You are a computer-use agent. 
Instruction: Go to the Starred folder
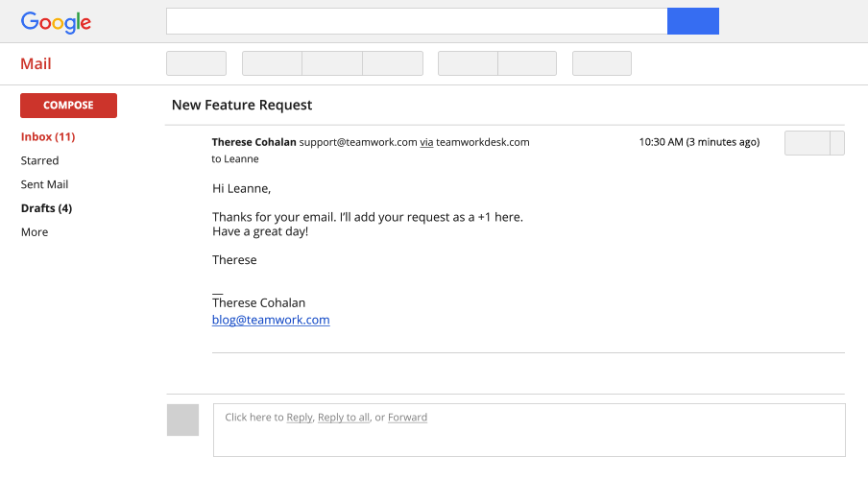click(x=39, y=160)
